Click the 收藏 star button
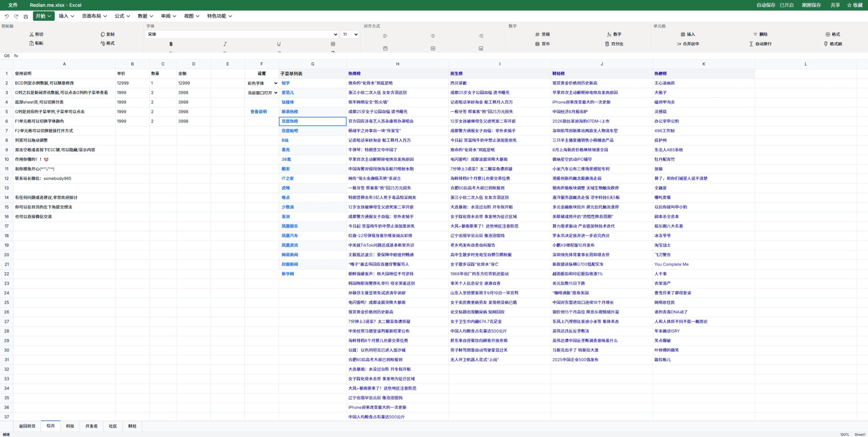868x437 pixels. (x=855, y=5)
